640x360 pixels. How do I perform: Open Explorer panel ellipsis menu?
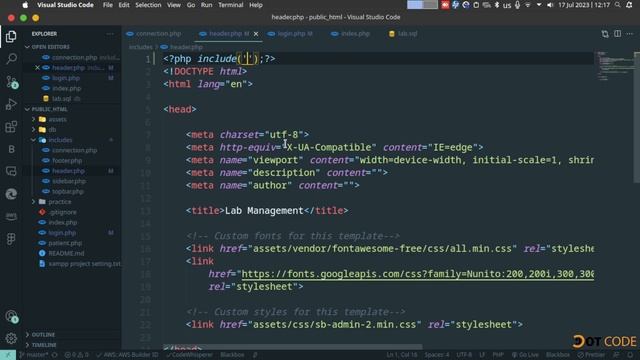coord(110,34)
